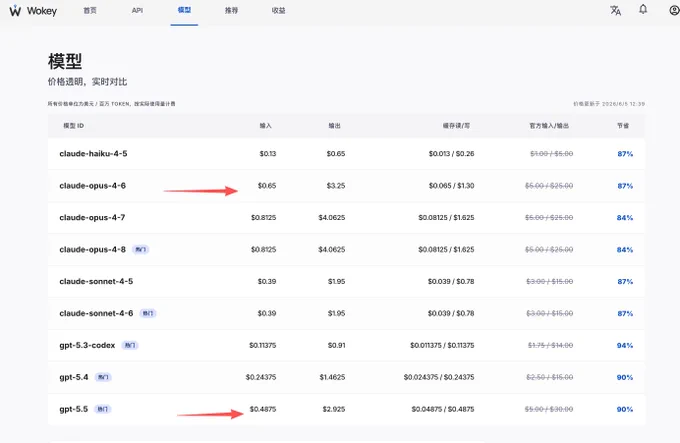Click the $0.91 output price for gpt-5.3-codex
This screenshot has width=680, height=443.
coord(337,345)
